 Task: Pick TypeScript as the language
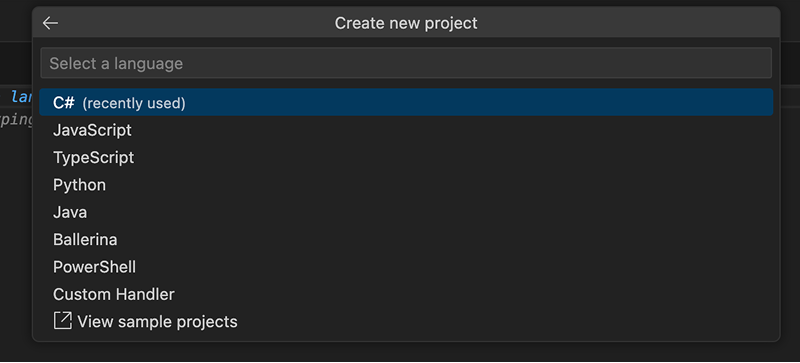click(x=406, y=157)
